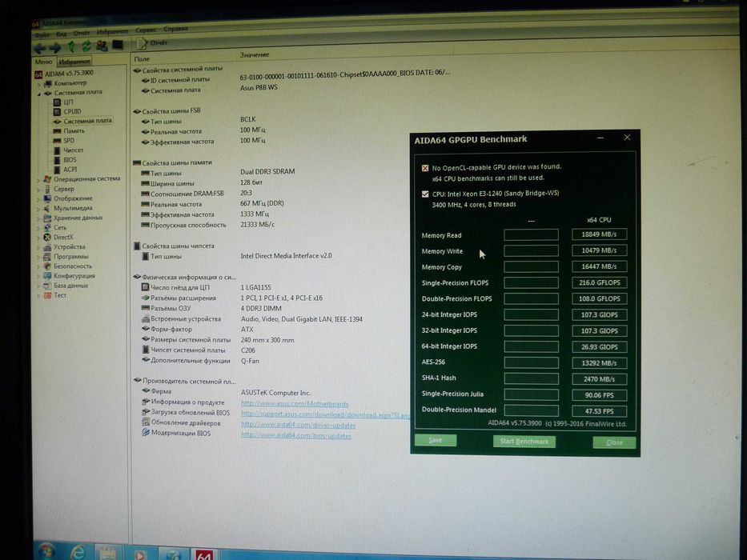
Task: Switch to the Избранное sidebar tab
Action: [74, 62]
